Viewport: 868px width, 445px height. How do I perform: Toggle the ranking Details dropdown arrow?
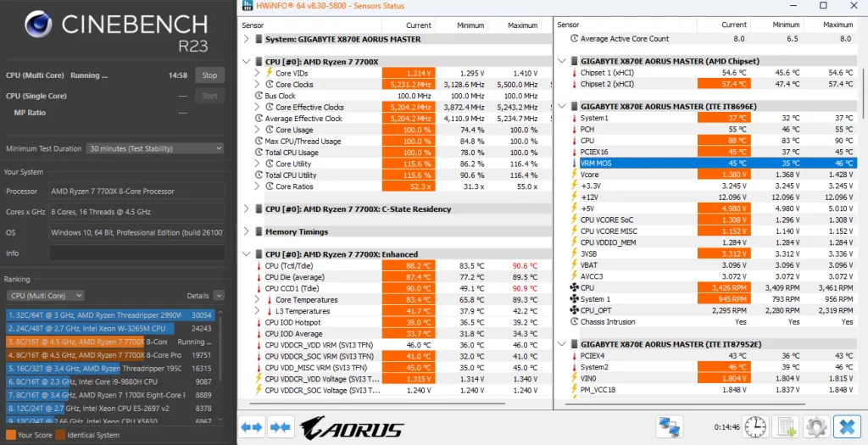click(219, 296)
